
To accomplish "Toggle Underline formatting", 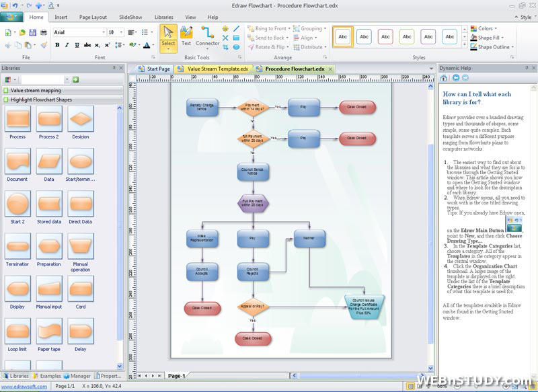I will [77, 45].
